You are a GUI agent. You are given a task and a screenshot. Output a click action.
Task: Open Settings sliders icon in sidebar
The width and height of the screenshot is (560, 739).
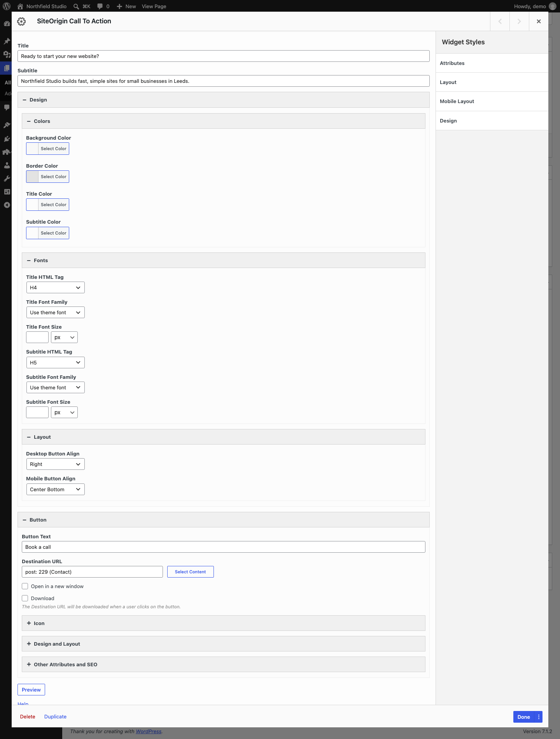tap(7, 192)
